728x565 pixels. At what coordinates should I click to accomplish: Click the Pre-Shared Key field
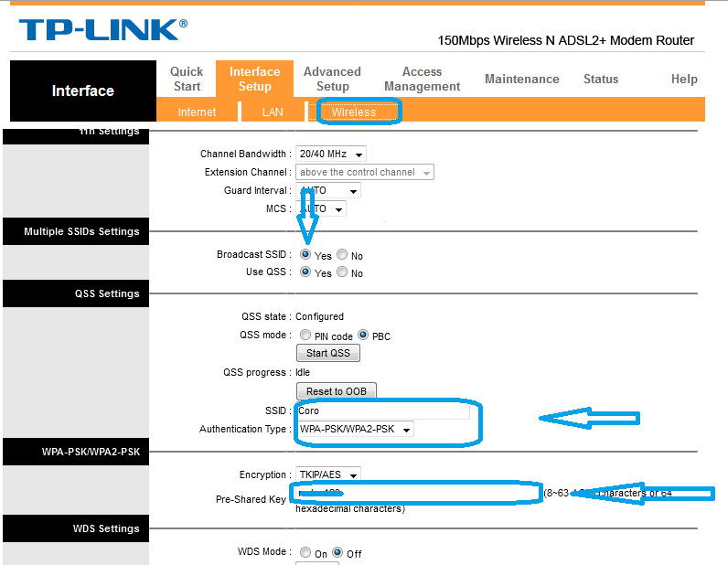(x=416, y=493)
